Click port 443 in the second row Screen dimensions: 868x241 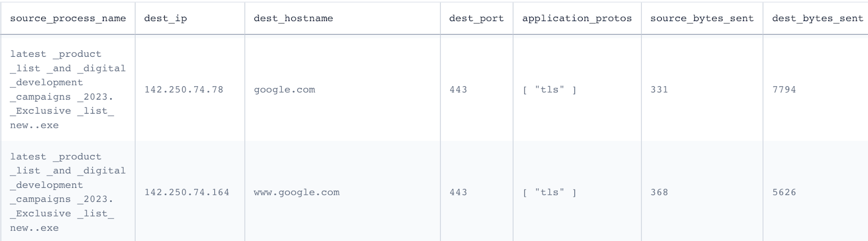tap(458, 192)
